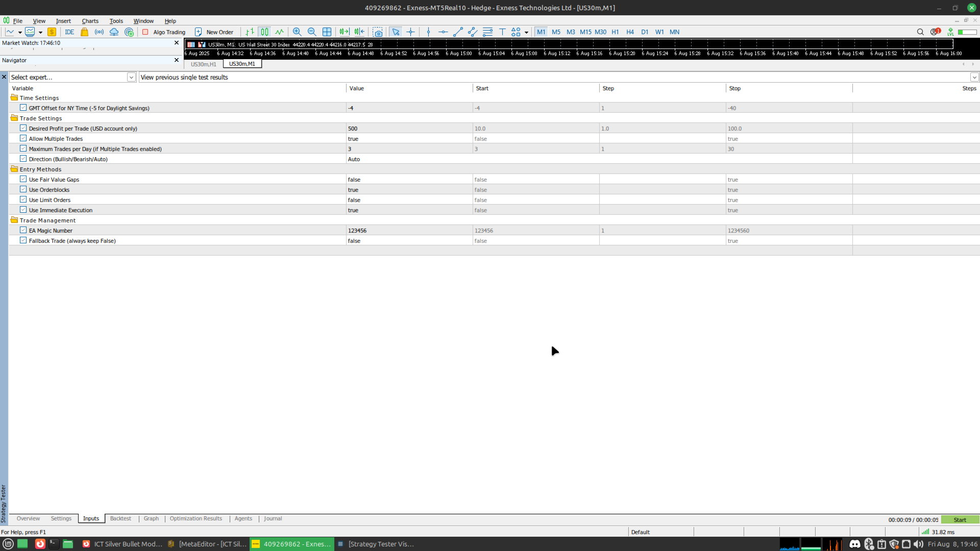Open the MetaEditor IDE icon
The height and width of the screenshot is (551, 980).
tap(70, 32)
